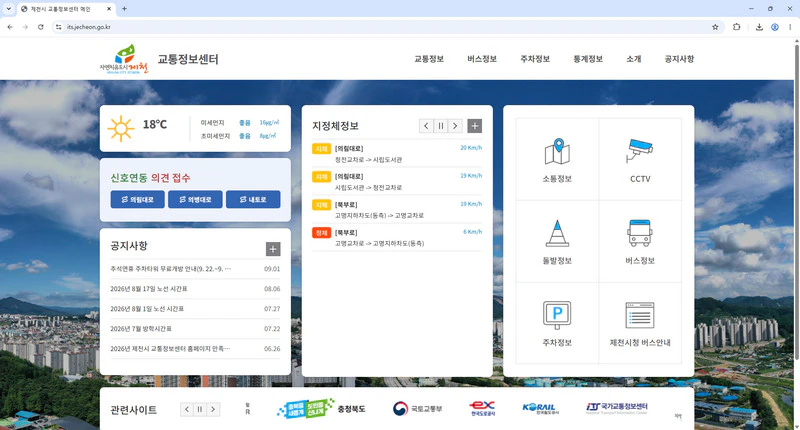Select 청전교차로 -> 시립도서관 congestion row
The height and width of the screenshot is (430, 800).
pyautogui.click(x=397, y=154)
